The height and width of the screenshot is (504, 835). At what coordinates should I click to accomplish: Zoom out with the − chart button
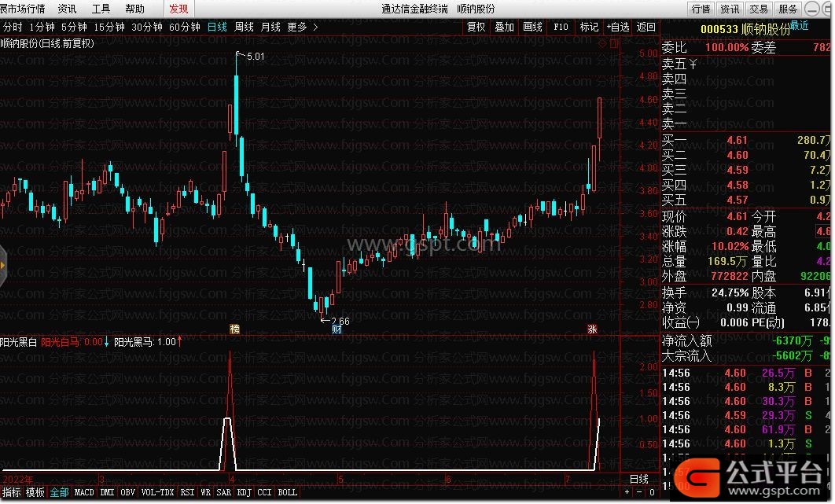(x=639, y=492)
